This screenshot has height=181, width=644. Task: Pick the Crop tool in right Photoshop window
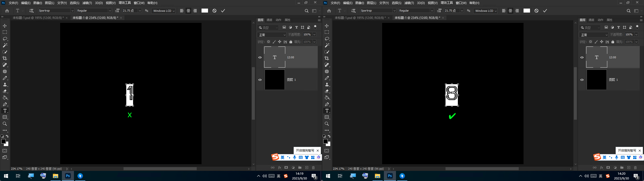click(327, 58)
